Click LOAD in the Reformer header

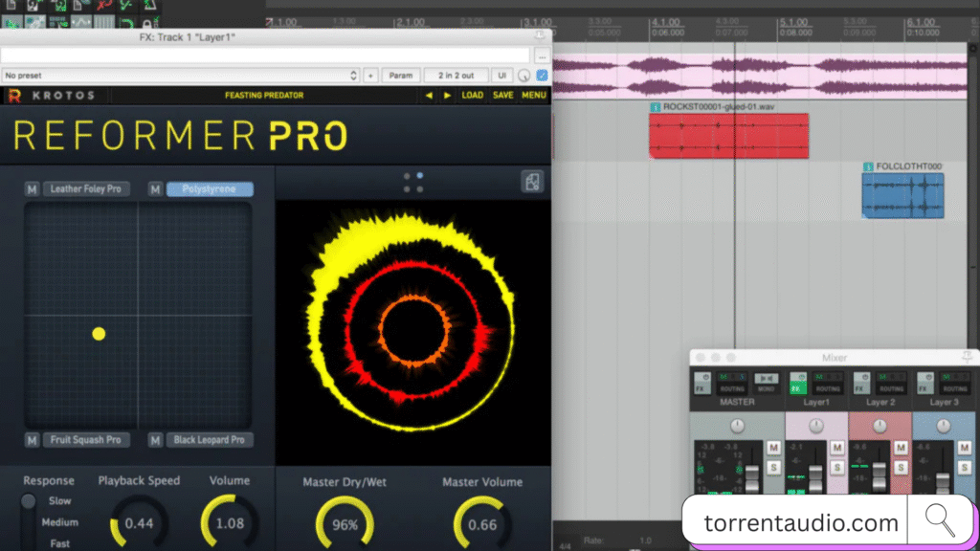(473, 95)
